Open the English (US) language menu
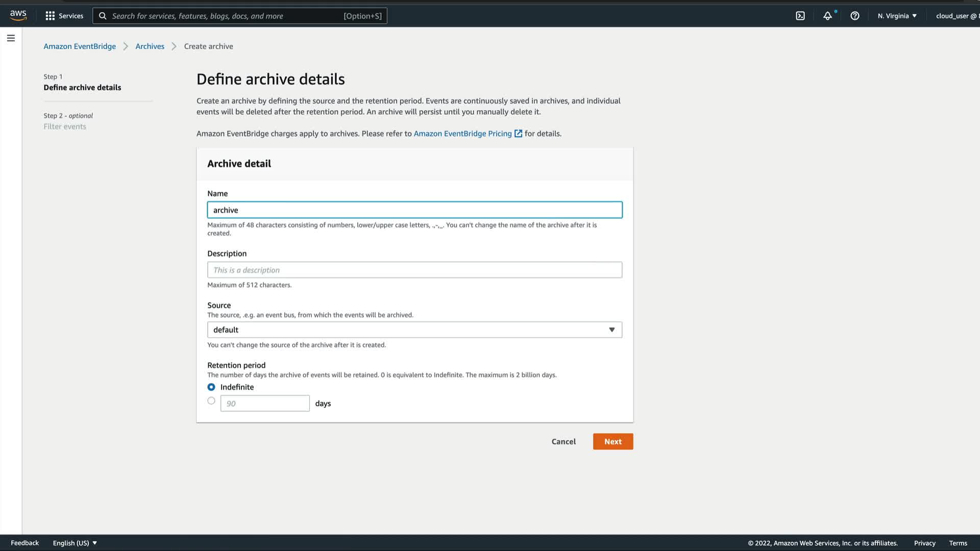 point(75,543)
